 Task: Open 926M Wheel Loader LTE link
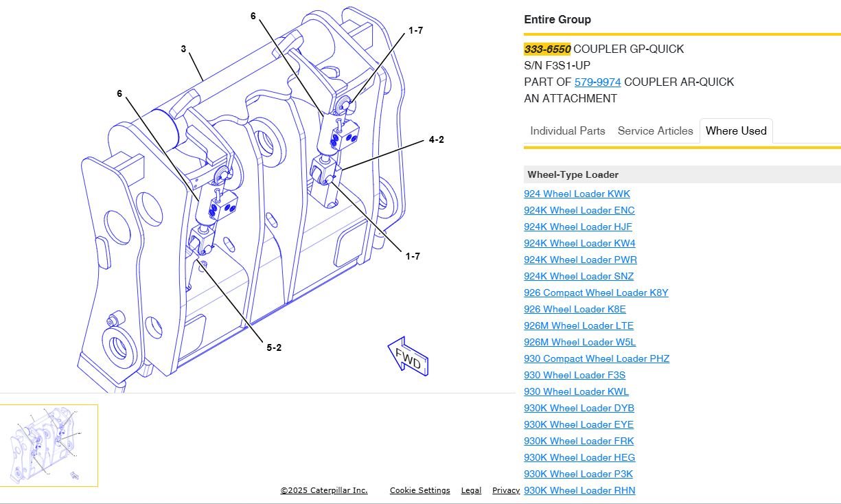click(579, 326)
